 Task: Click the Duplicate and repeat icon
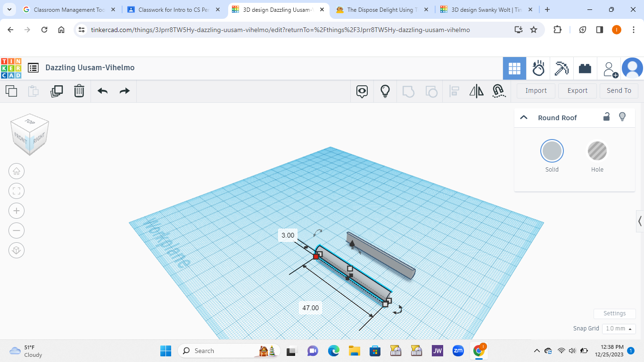click(x=57, y=91)
